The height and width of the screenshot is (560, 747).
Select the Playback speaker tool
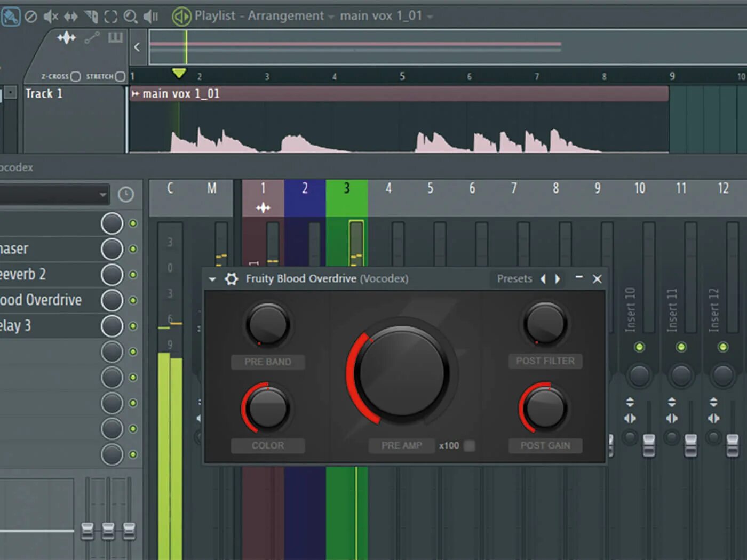click(x=151, y=17)
